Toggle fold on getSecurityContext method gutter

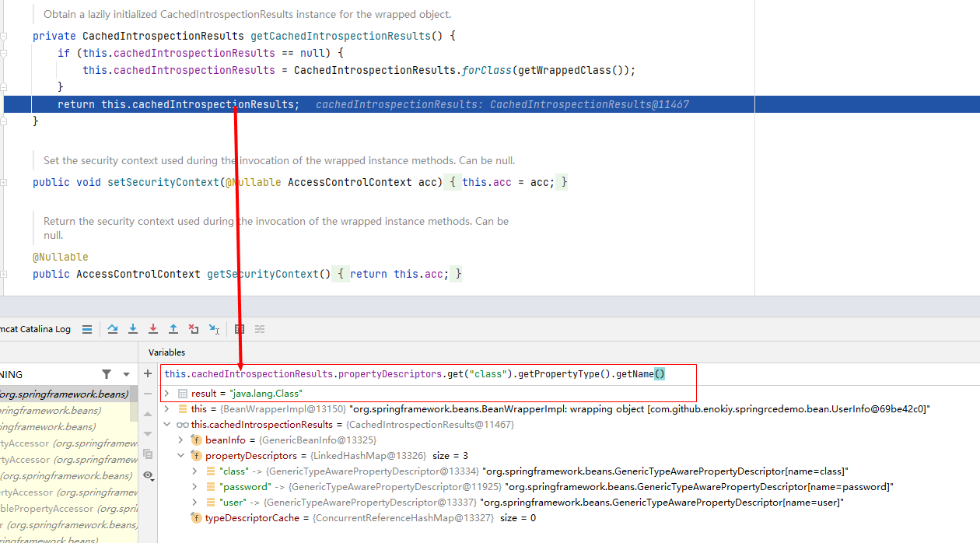[5, 274]
